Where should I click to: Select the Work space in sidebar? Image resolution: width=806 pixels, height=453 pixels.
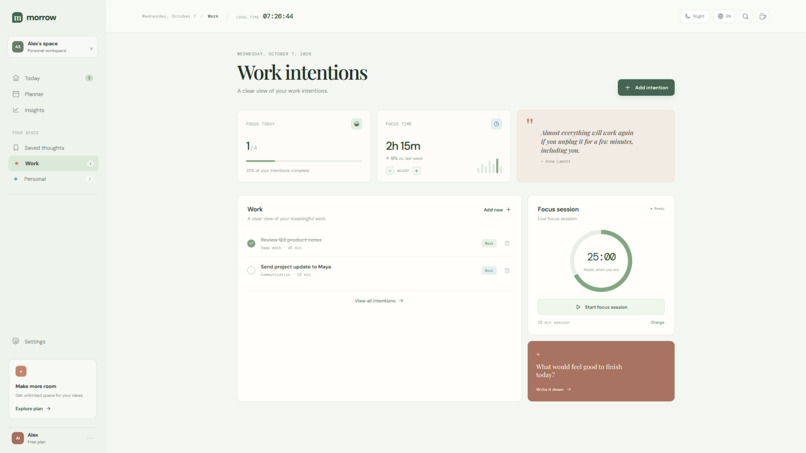(53, 164)
